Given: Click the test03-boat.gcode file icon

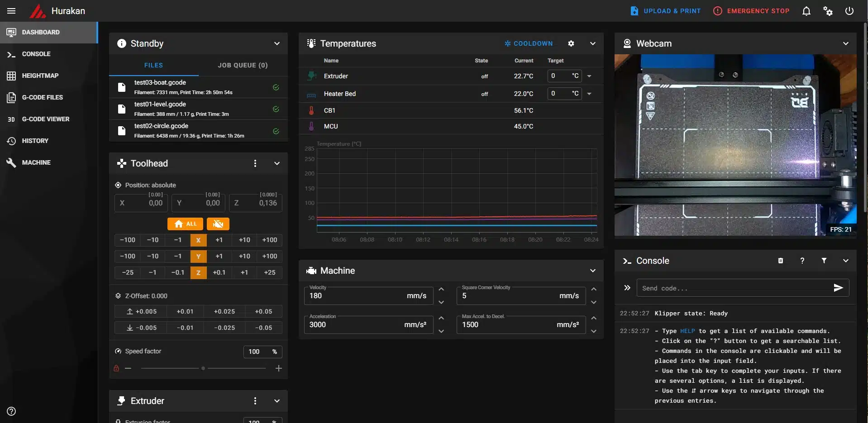Looking at the screenshot, I should 121,87.
